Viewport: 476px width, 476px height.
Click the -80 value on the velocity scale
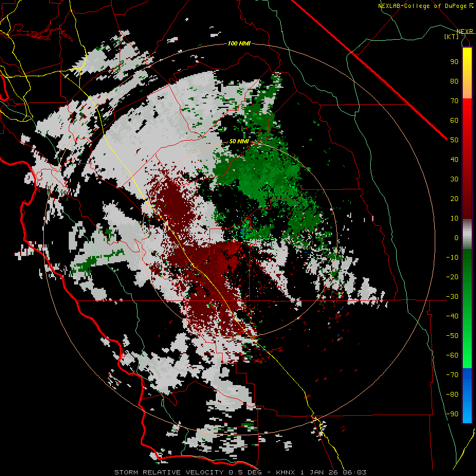coord(452,395)
